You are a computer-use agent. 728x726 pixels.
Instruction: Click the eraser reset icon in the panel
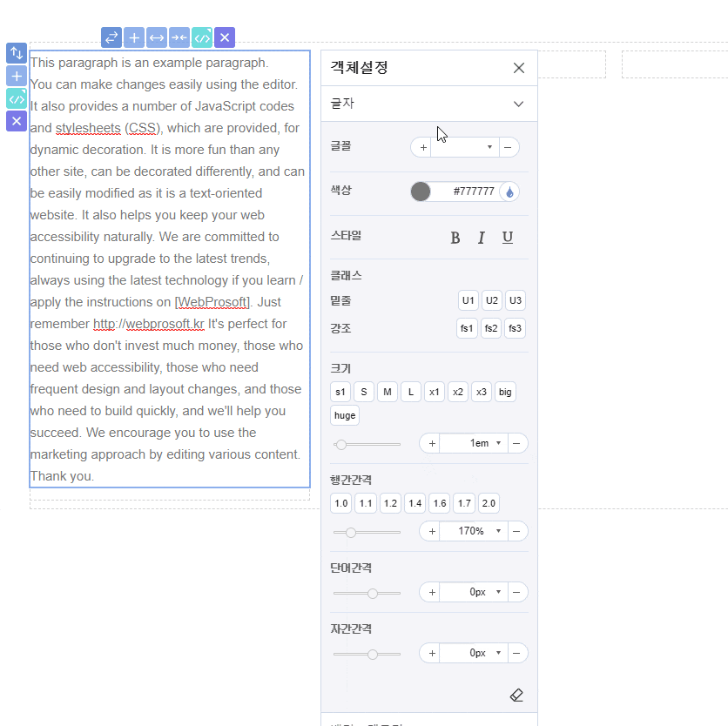pos(516,695)
